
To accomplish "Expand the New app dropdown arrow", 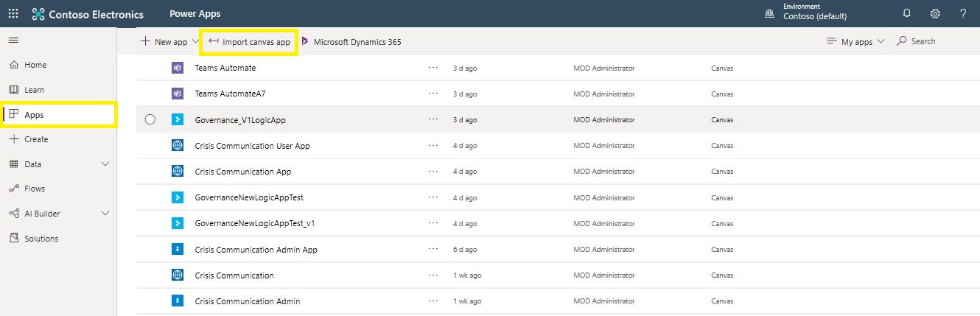I will point(195,42).
